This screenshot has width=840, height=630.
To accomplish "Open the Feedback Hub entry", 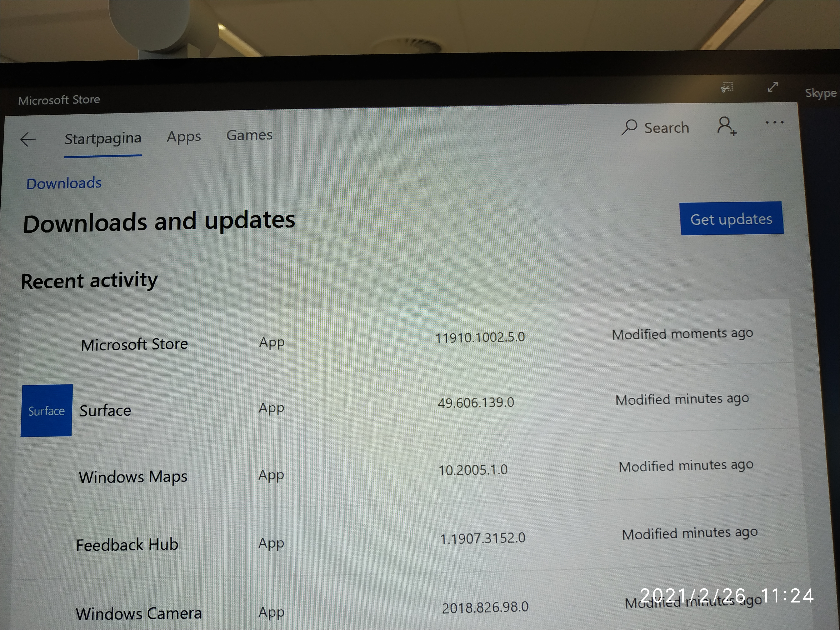I will pyautogui.click(x=127, y=545).
